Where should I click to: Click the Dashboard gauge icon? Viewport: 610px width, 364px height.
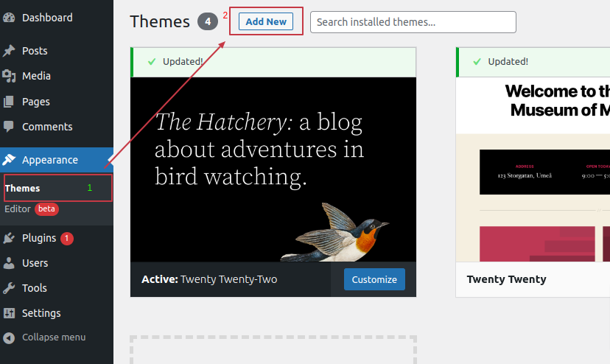click(x=9, y=18)
